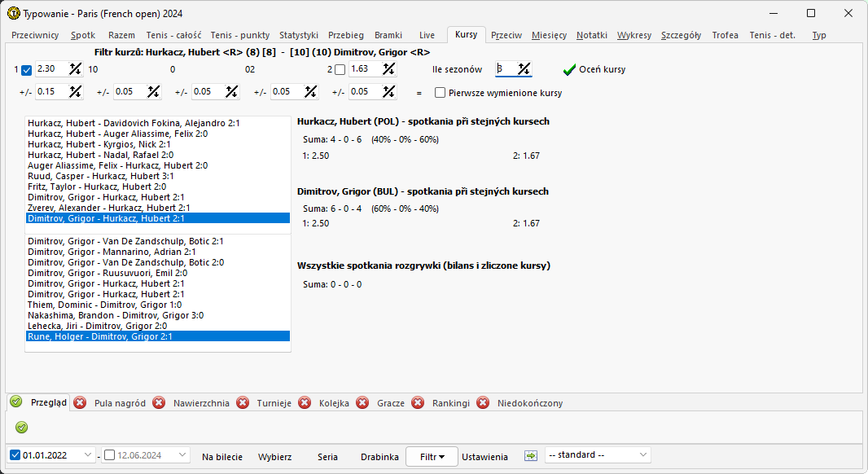Click stepper icon beside the 2.30 odds field
This screenshot has height=474, width=868.
[76, 69]
